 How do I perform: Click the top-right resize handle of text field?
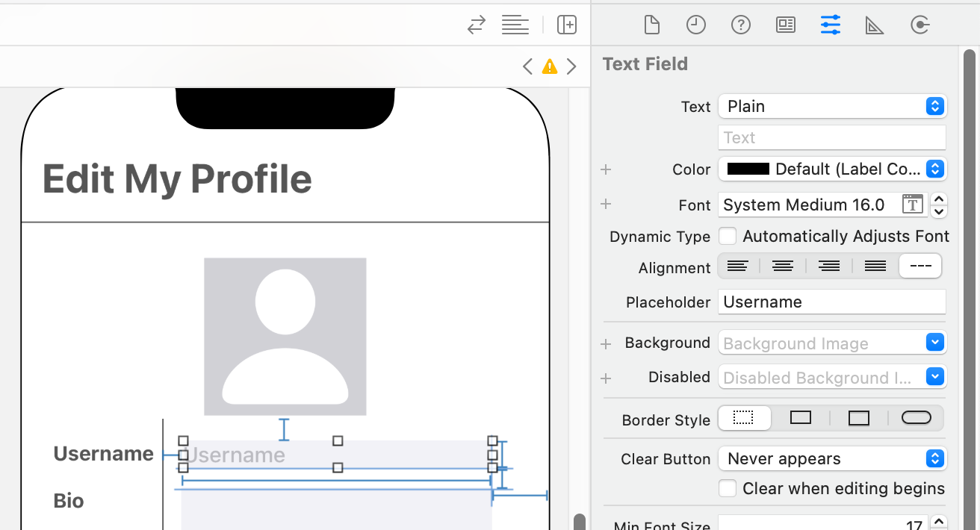click(x=492, y=440)
